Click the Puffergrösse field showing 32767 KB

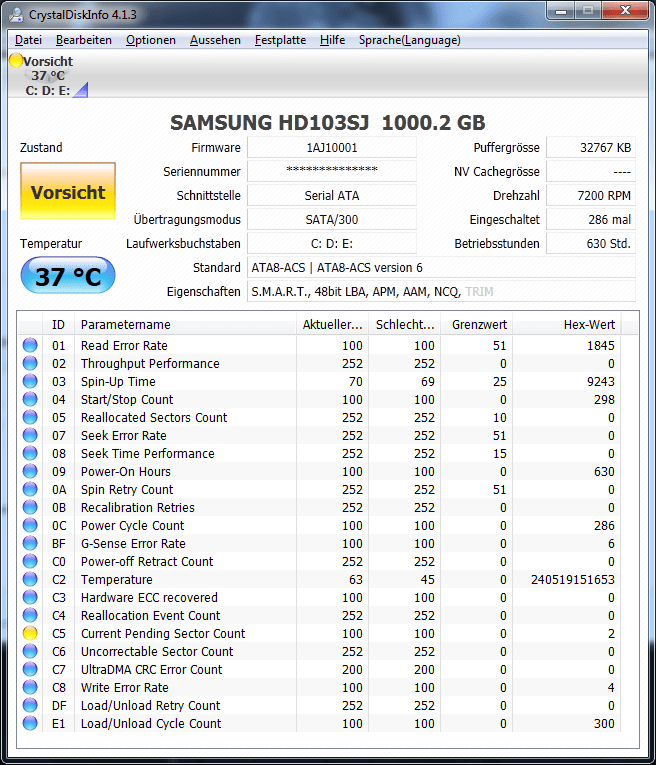(591, 147)
